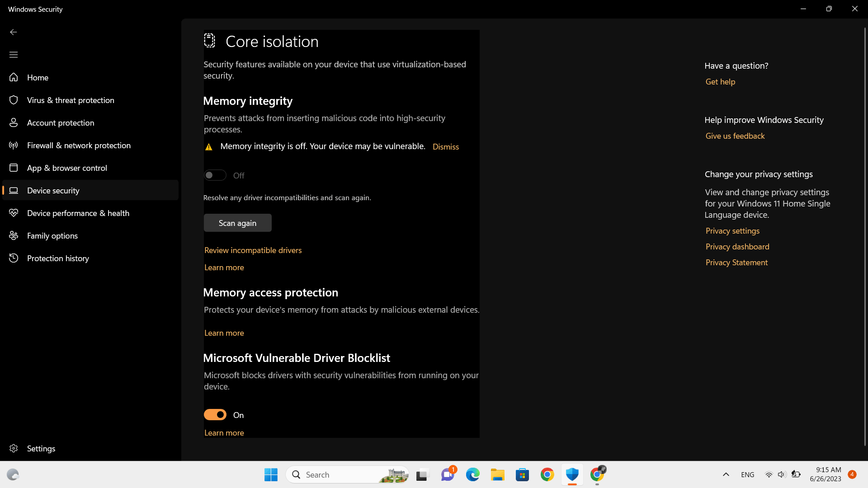Open Review incompatible drivers link
Image resolution: width=868 pixels, height=488 pixels.
click(x=253, y=250)
